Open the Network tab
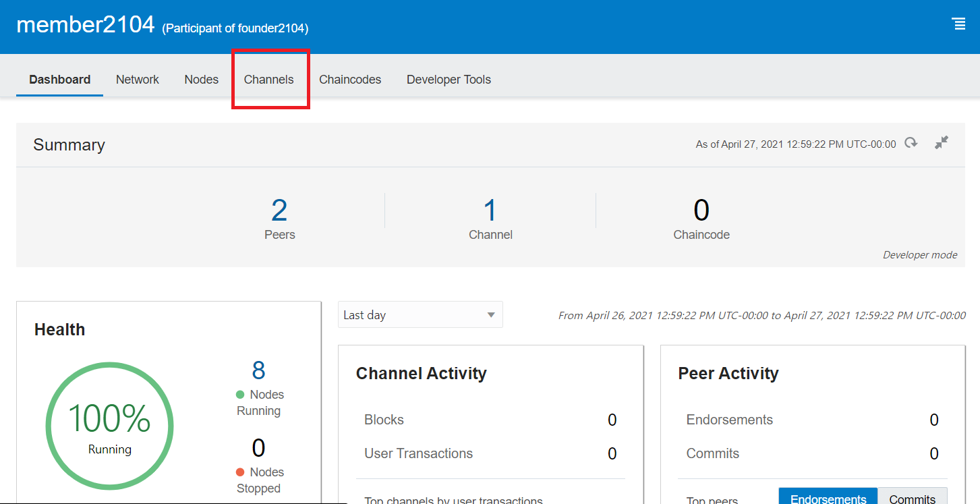Screen dimensions: 980x504 (x=137, y=80)
